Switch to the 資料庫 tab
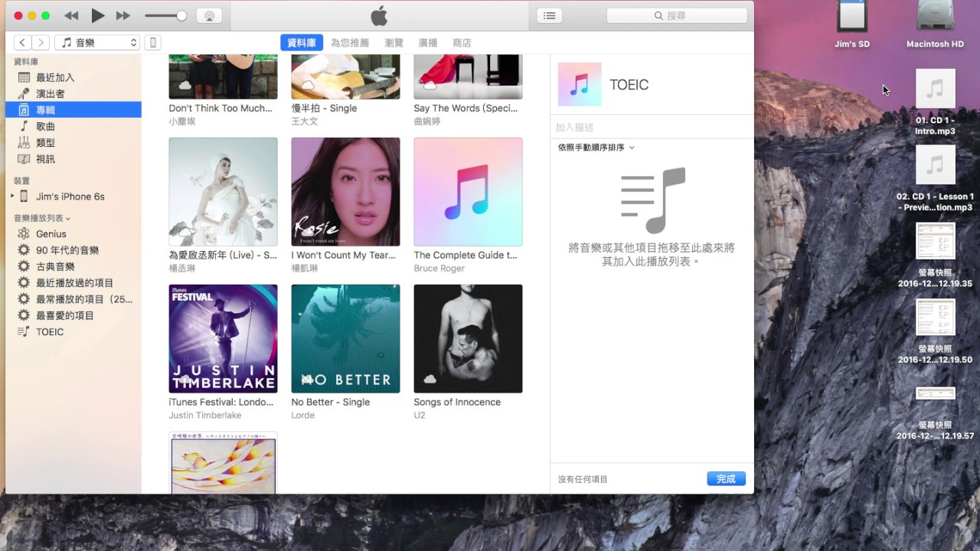This screenshot has width=980, height=551. [x=302, y=43]
